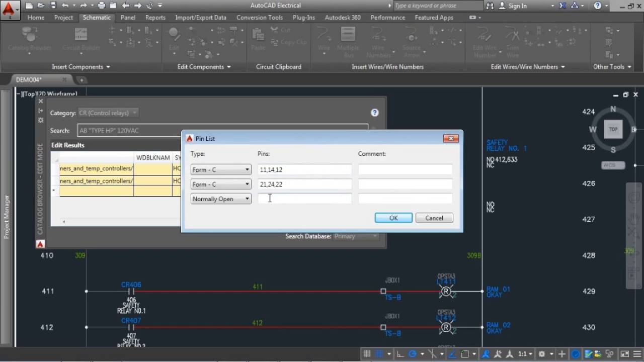Open the Category CR (Control relays) dropdown

pos(108,113)
